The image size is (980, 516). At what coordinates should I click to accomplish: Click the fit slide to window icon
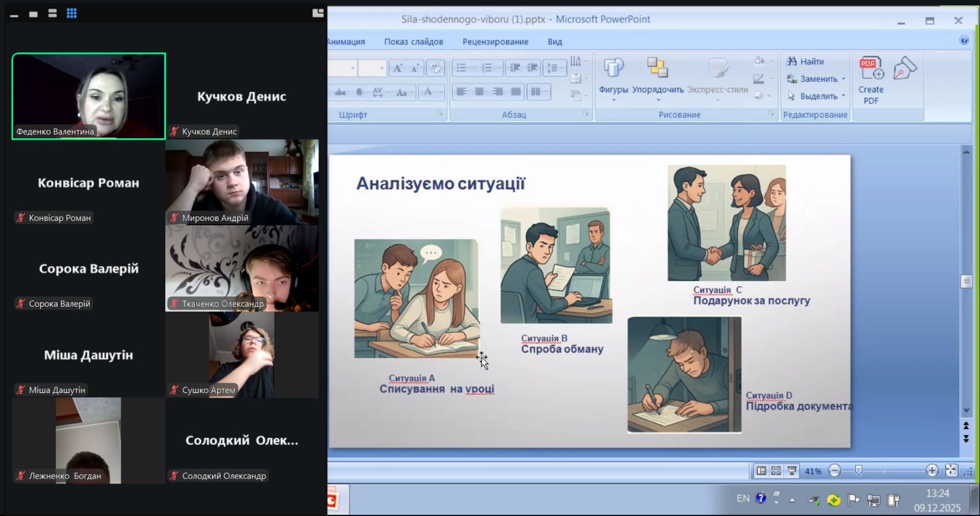coord(951,470)
